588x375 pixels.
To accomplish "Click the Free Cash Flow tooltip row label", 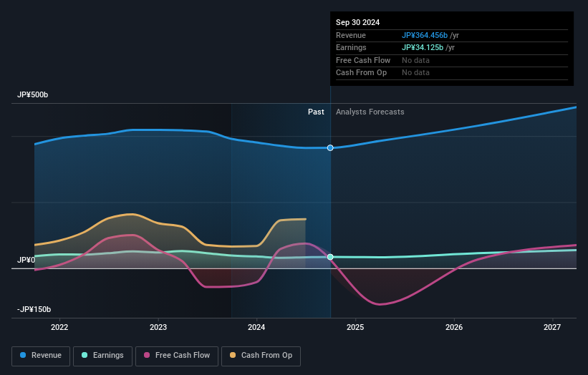I will (363, 60).
